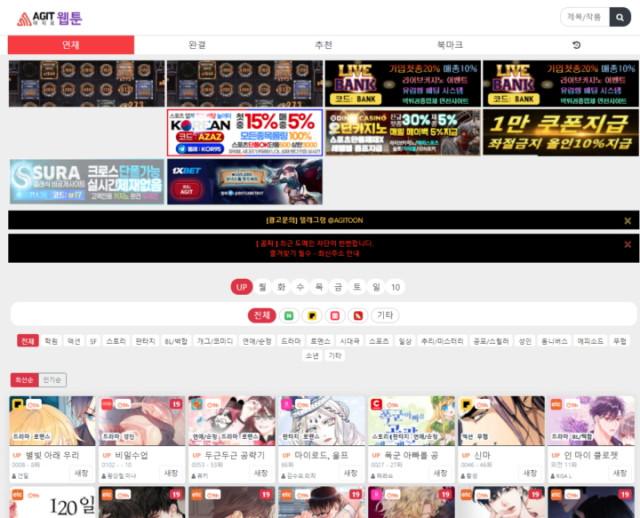
Task: Click the 1XBET banner ad
Action: click(245, 182)
